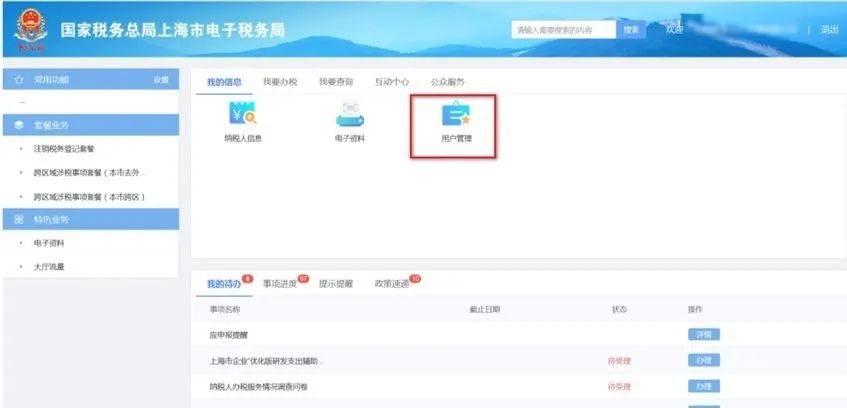The height and width of the screenshot is (408, 847).
Task: Click 详情 button for 应申报提醒
Action: click(x=704, y=335)
